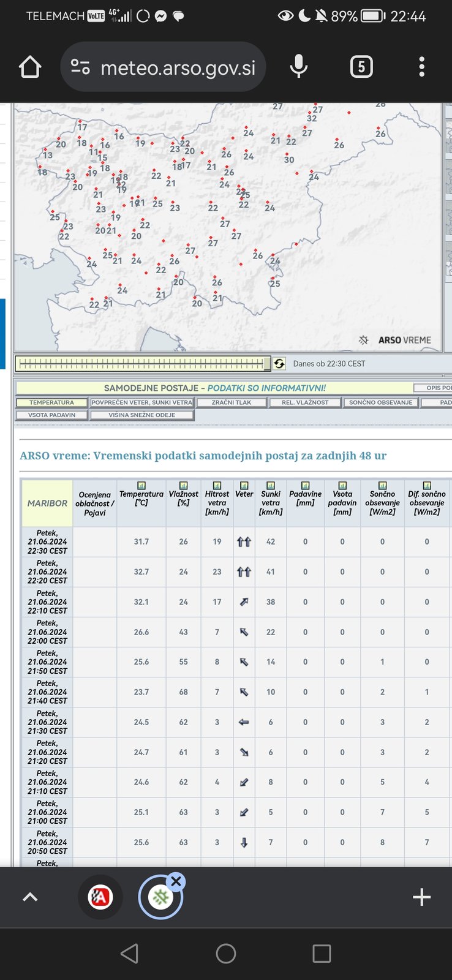The image size is (452, 980).
Task: Click the map station reading 30
Action: point(289,159)
